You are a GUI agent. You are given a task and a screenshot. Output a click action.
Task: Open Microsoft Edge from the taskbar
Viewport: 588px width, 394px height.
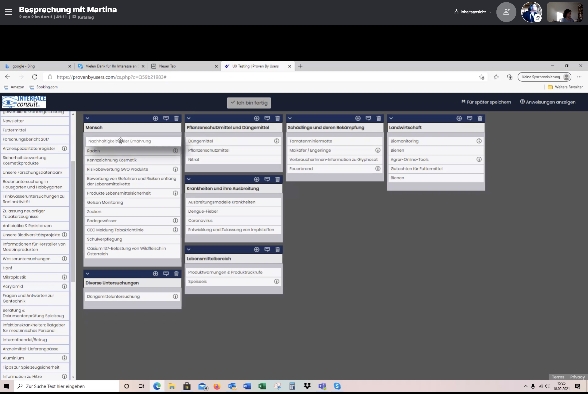click(157, 386)
